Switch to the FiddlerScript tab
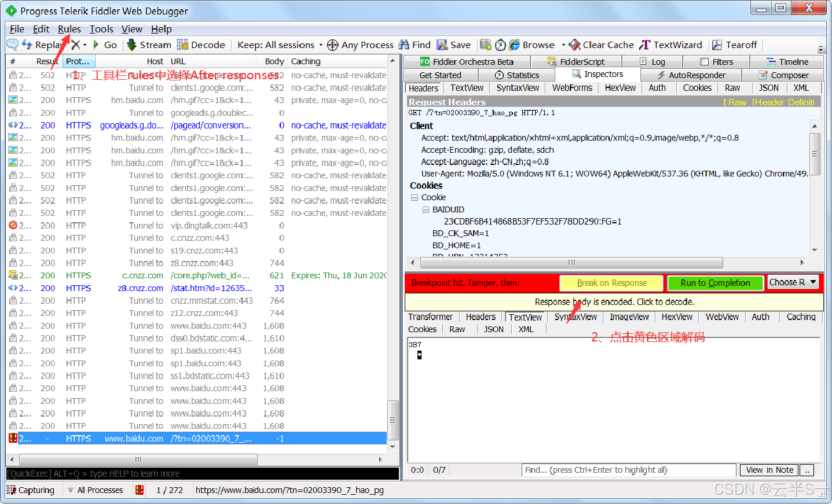This screenshot has height=504, width=832. point(576,61)
